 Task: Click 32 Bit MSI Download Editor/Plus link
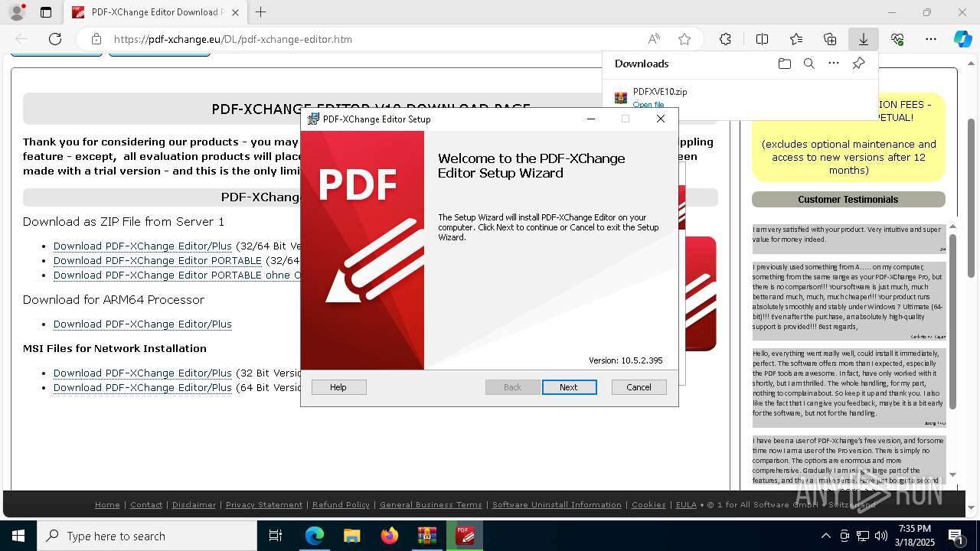142,373
